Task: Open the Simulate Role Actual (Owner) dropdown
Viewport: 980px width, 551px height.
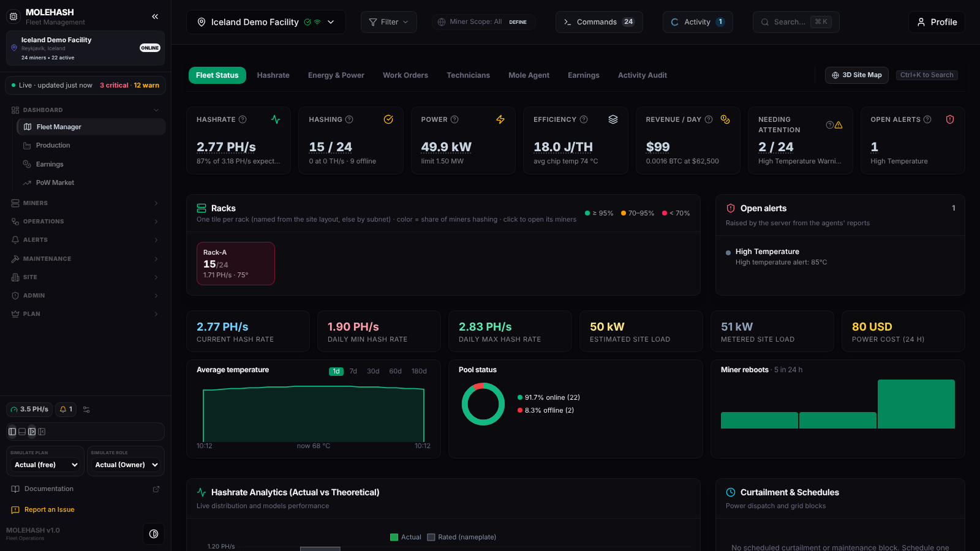Action: pyautogui.click(x=127, y=465)
